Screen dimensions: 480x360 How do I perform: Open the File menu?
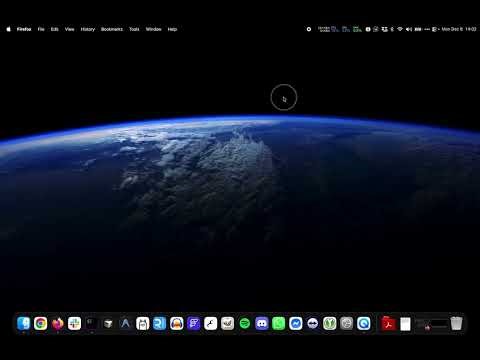point(41,29)
